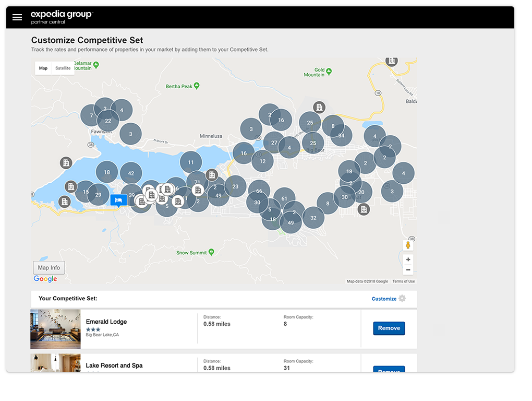
Task: Click the cluster marker labeled 22
Action: click(x=108, y=121)
